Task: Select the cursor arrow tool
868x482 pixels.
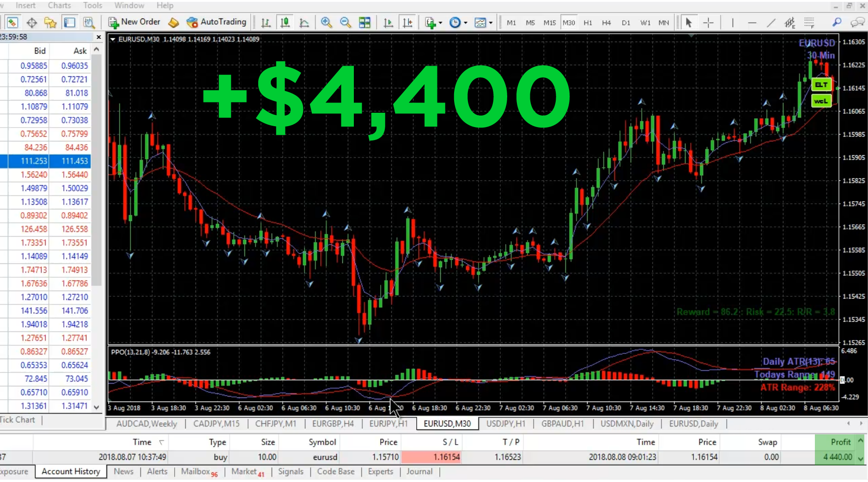Action: (x=688, y=22)
